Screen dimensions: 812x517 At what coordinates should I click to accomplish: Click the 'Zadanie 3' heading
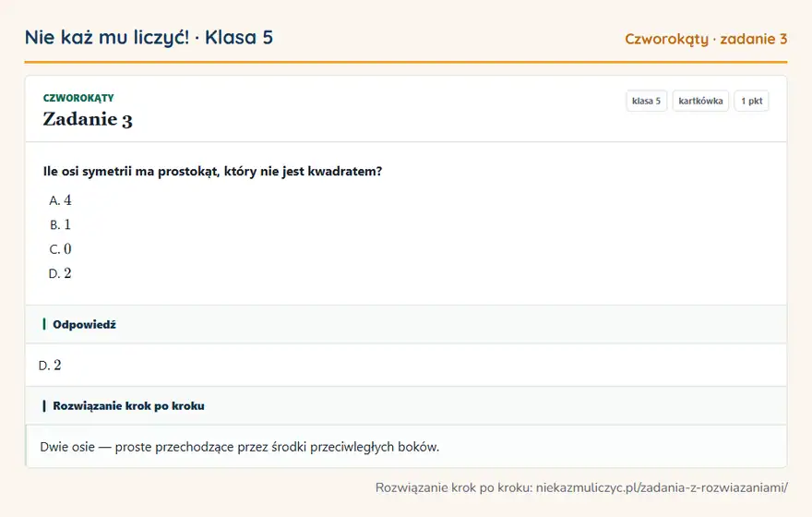(x=88, y=119)
